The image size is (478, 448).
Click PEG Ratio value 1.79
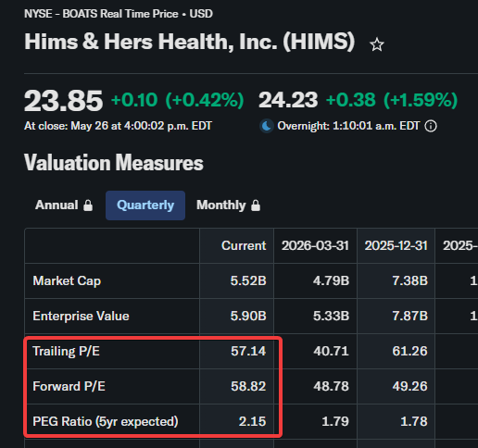pos(335,422)
